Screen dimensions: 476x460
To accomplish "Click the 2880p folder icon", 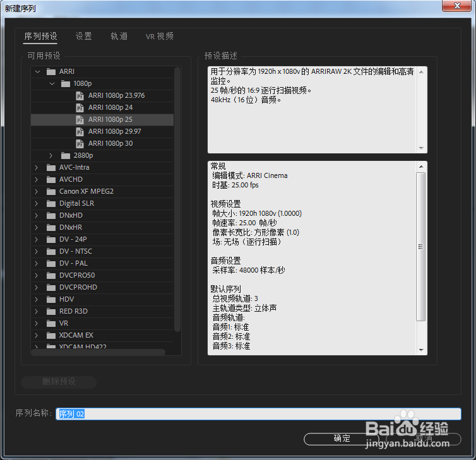I will tap(65, 156).
